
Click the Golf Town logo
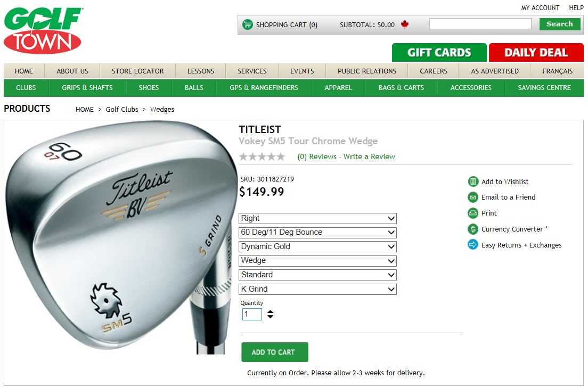(x=43, y=30)
